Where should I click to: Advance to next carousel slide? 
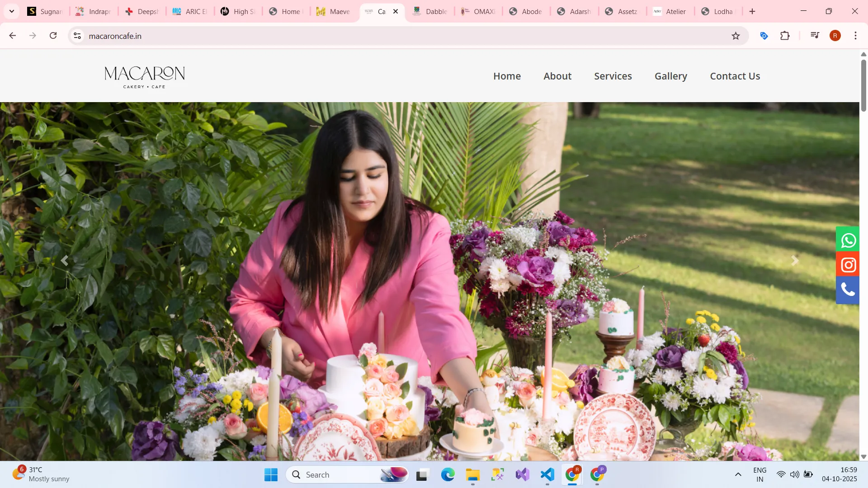pos(795,261)
